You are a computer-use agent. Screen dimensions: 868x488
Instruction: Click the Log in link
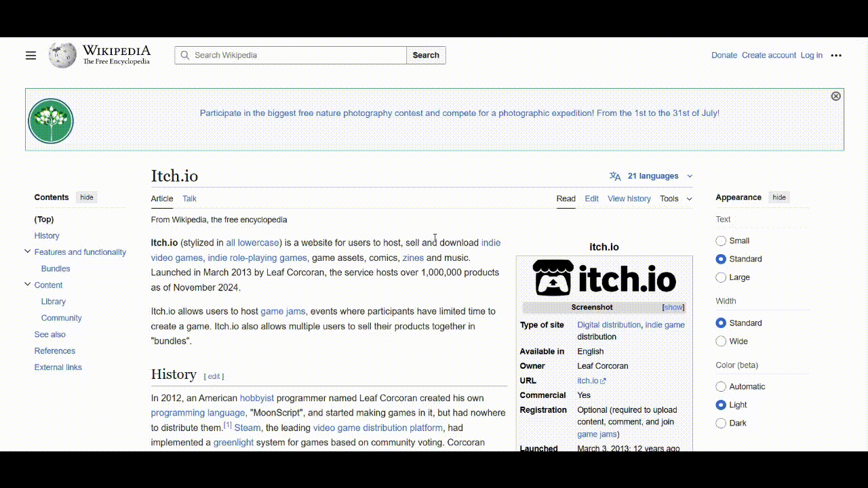click(812, 56)
